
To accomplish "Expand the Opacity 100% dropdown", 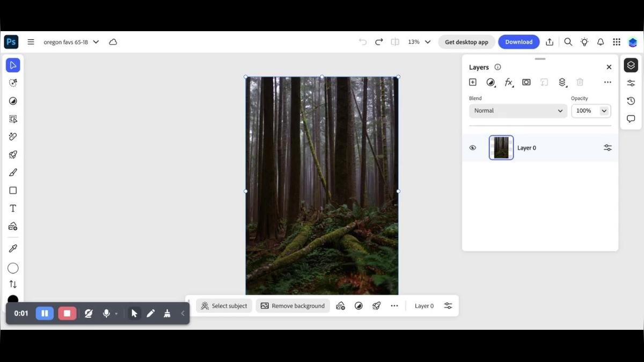I will click(x=604, y=111).
